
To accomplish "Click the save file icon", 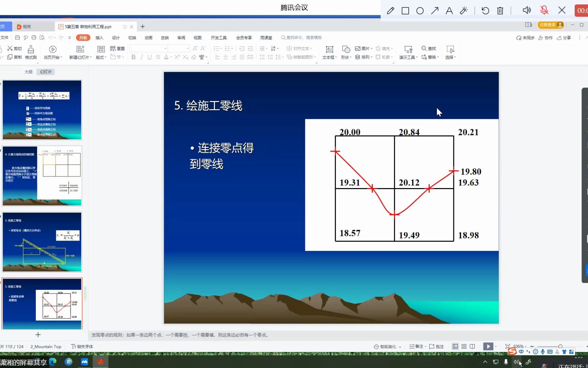I will (17, 38).
